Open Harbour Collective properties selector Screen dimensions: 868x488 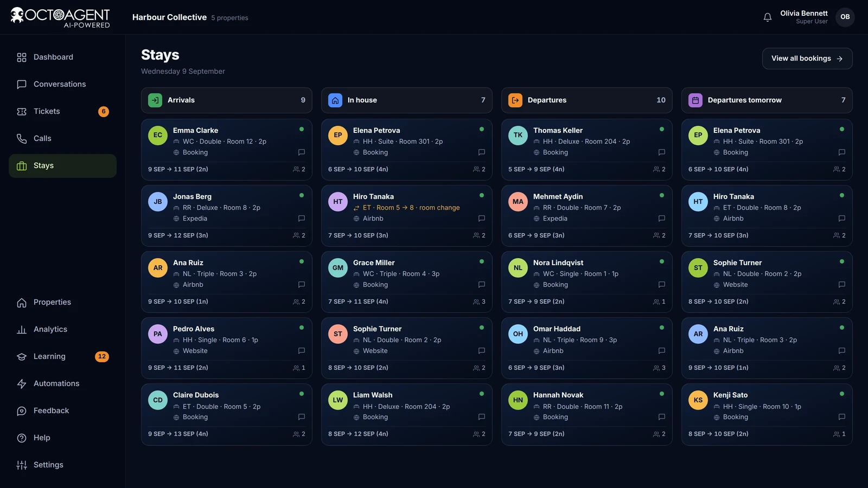[190, 17]
